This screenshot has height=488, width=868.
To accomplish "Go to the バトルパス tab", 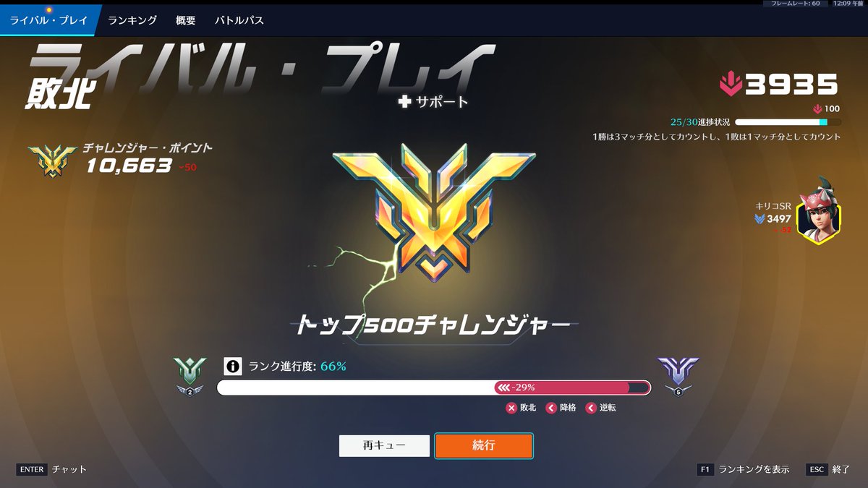I will click(239, 20).
